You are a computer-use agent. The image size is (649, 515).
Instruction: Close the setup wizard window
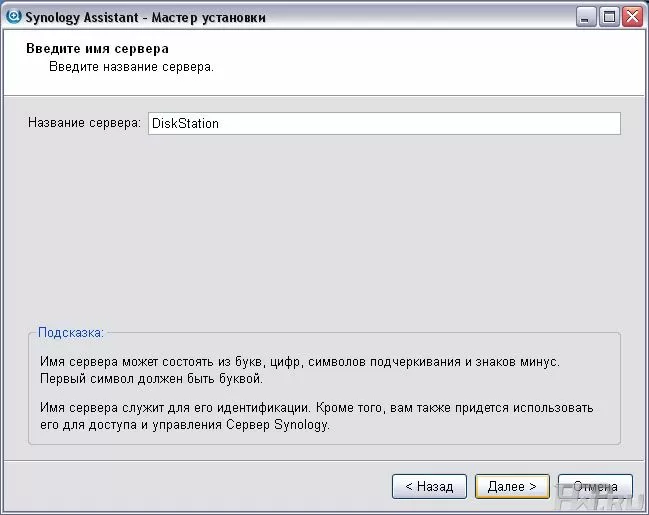point(631,17)
